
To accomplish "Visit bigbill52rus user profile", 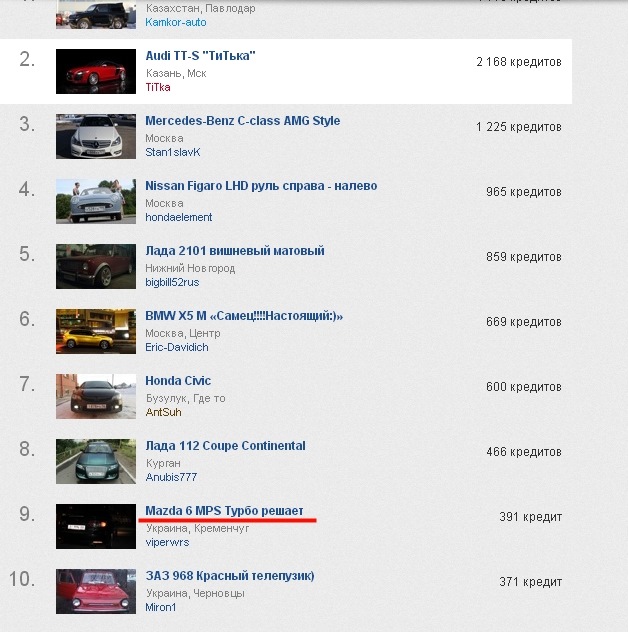I will click(172, 282).
